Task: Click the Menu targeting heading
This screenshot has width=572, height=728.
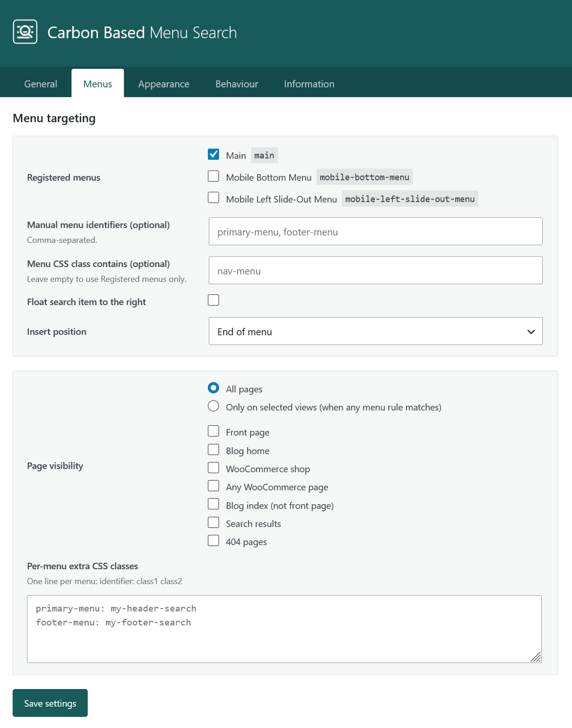Action: click(54, 118)
